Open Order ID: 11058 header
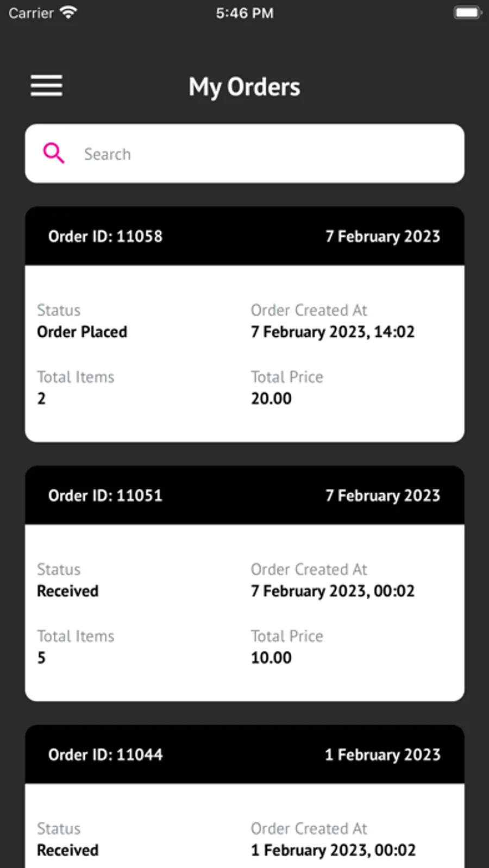489x868 pixels. [244, 236]
